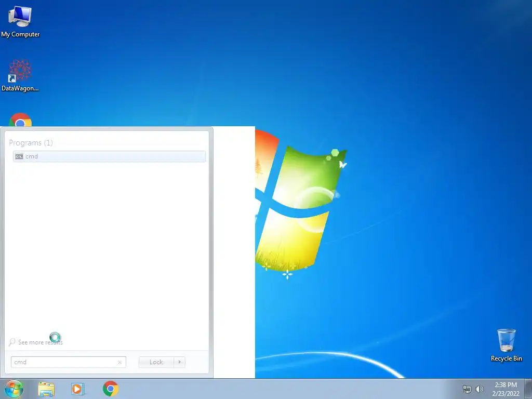Click the Lock button
Image resolution: width=532 pixels, height=399 pixels.
(156, 362)
